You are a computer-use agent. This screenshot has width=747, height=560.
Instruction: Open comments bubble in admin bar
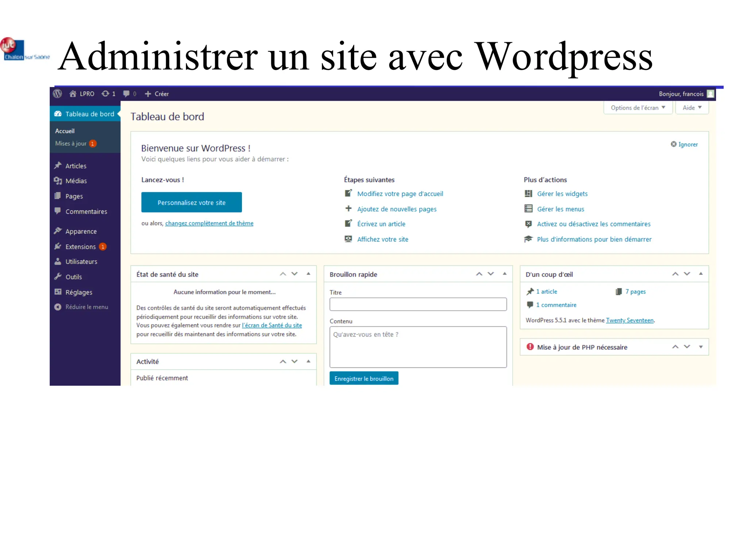(x=129, y=94)
